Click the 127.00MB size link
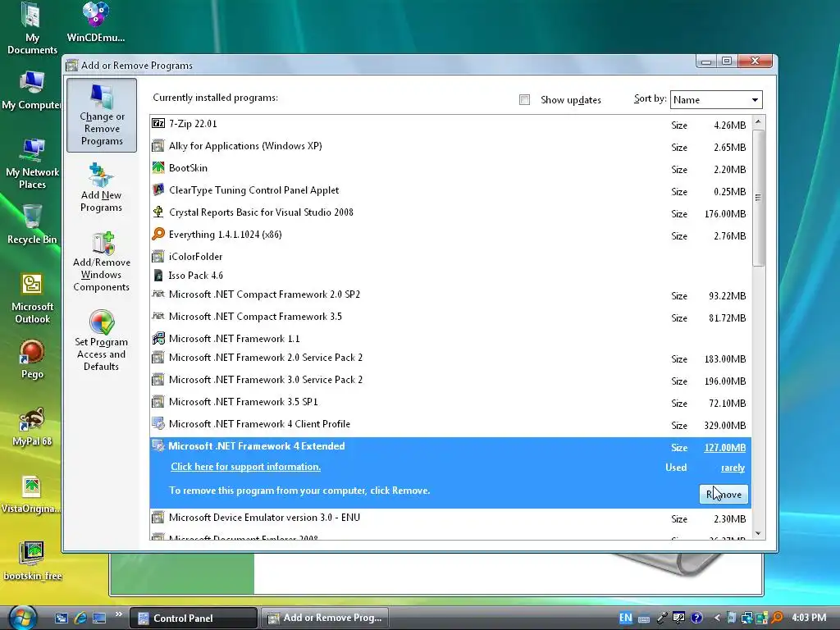The image size is (840, 630). click(725, 447)
